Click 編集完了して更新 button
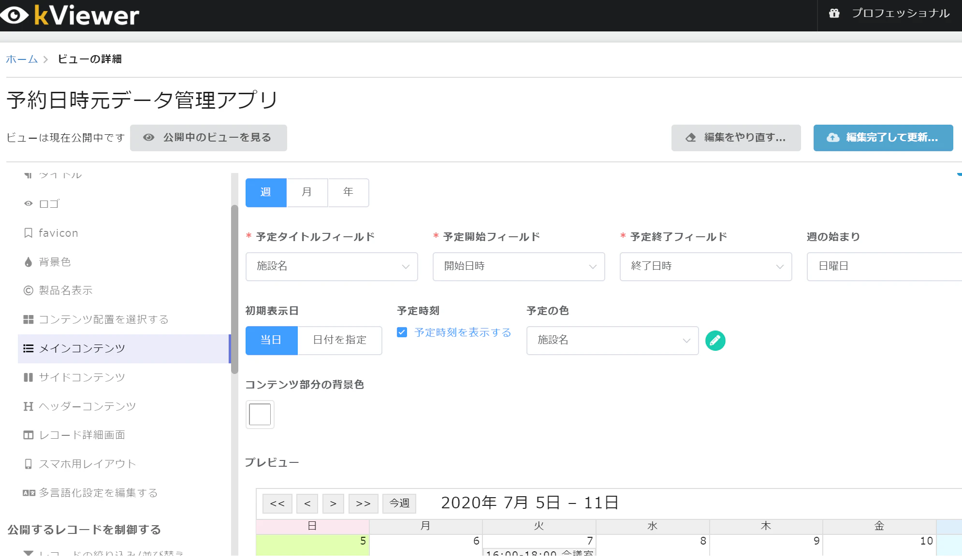 883,138
